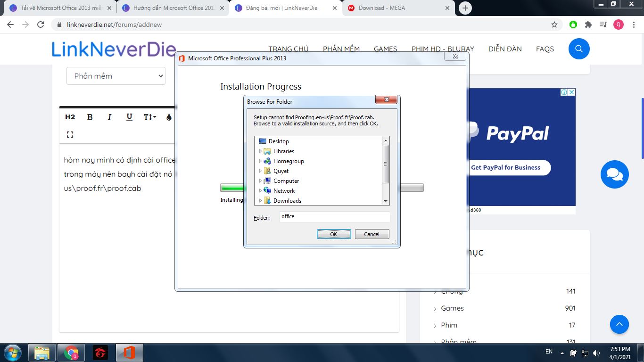This screenshot has height=362, width=644.
Task: Select the Downloads folder in tree
Action: [287, 201]
